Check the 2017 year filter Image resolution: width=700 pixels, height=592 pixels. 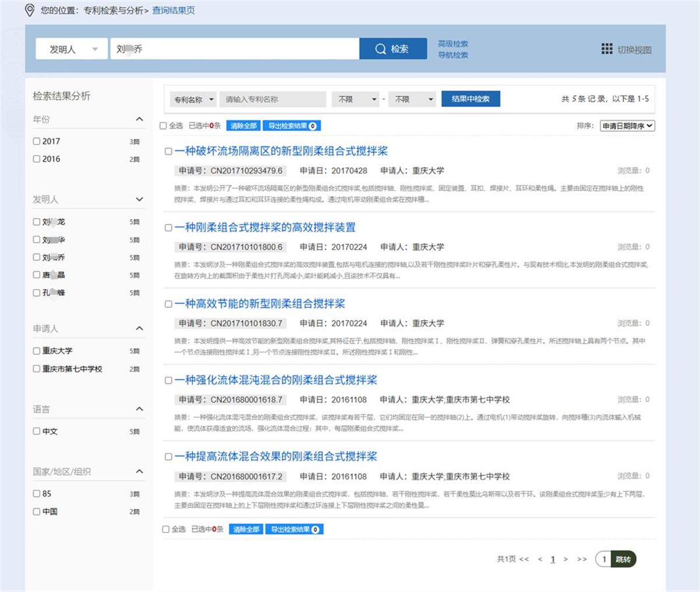37,141
